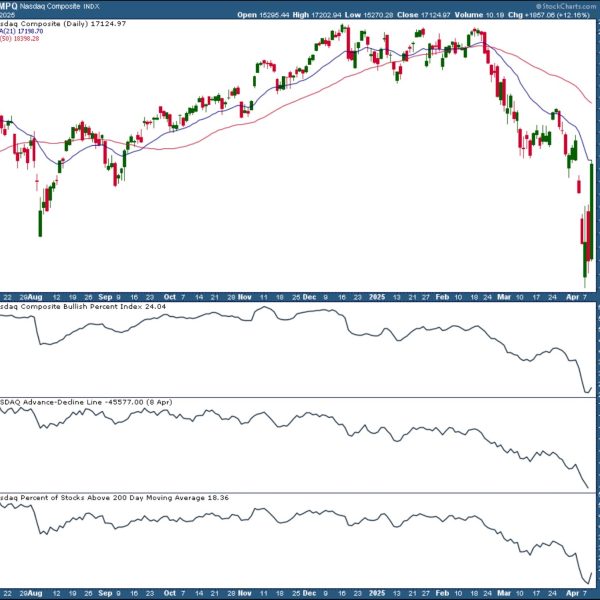Click the Bullish Percent Index line's final low
The width and height of the screenshot is (600, 600).
(586, 391)
